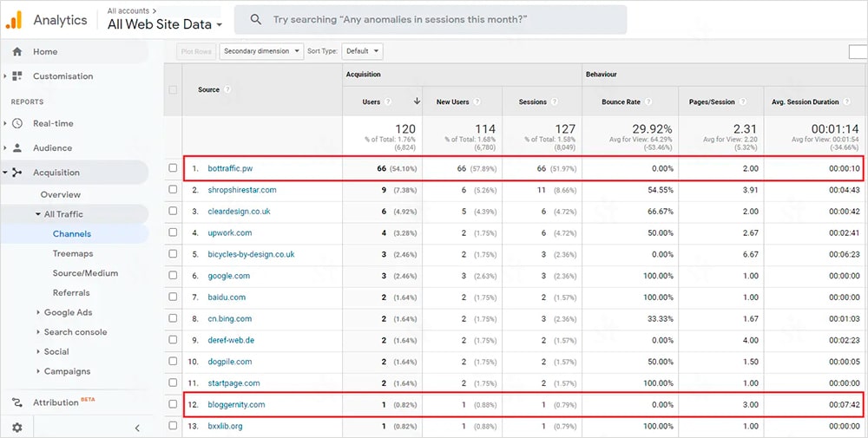Open the Treemaps report
This screenshot has height=438, width=868.
pos(73,253)
